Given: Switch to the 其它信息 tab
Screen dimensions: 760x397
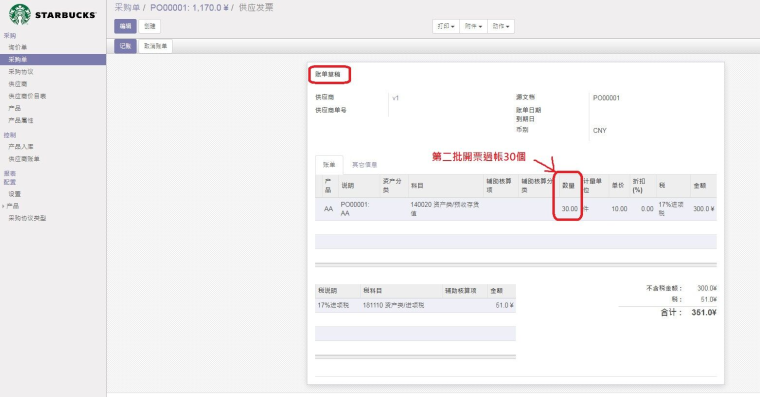Looking at the screenshot, I should (x=364, y=165).
